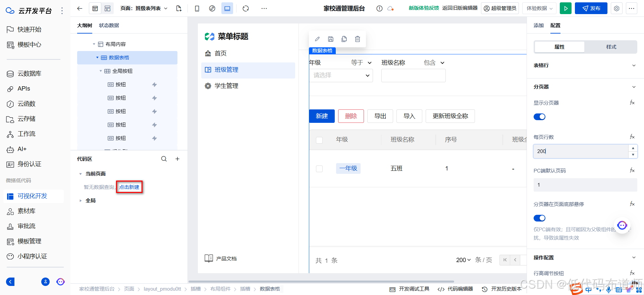
Task: Click the 发布 publish button
Action: tap(591, 8)
